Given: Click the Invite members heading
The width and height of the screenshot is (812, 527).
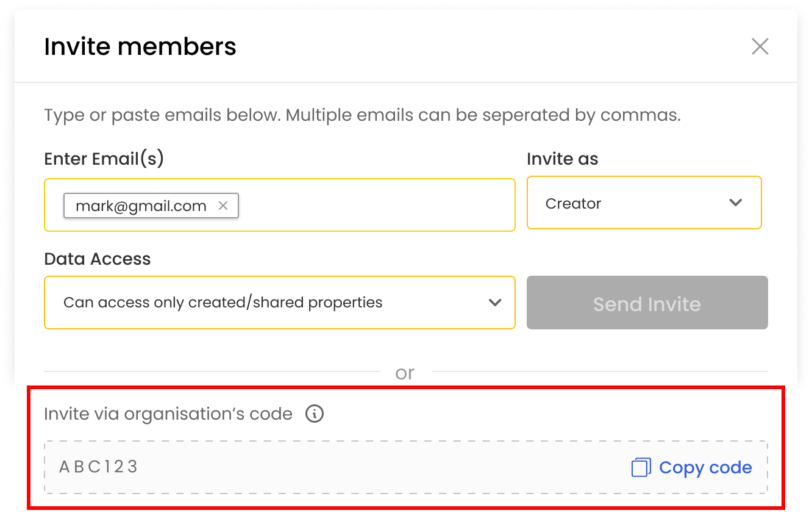Looking at the screenshot, I should click(x=140, y=47).
